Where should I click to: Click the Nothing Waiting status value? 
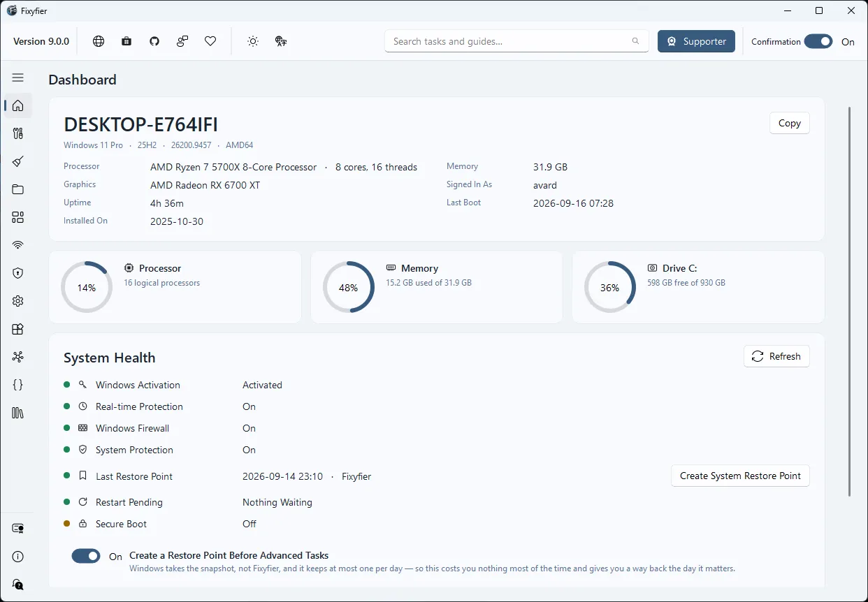[277, 502]
